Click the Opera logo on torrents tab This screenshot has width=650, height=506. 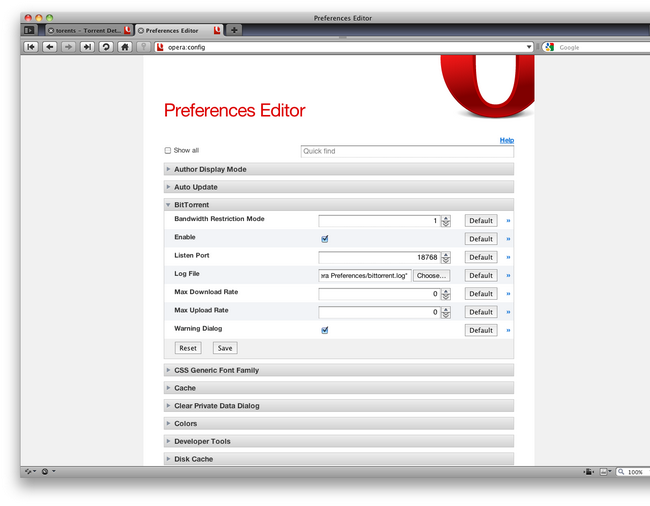click(127, 30)
